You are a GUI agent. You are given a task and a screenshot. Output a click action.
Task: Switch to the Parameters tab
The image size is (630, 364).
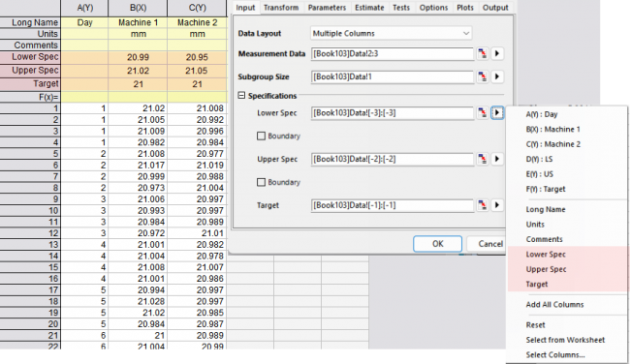tap(327, 8)
